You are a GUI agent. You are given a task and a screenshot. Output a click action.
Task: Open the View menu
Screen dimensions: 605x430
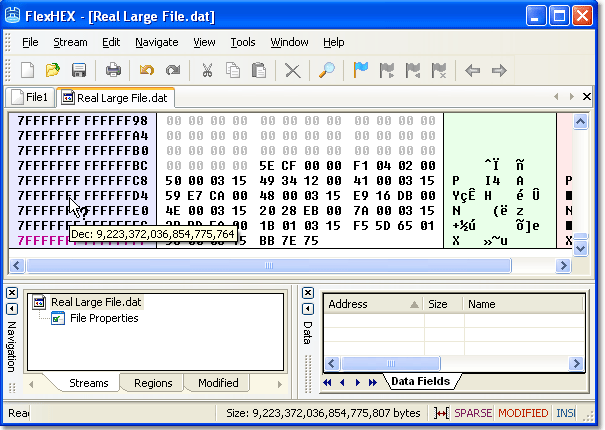pyautogui.click(x=204, y=42)
